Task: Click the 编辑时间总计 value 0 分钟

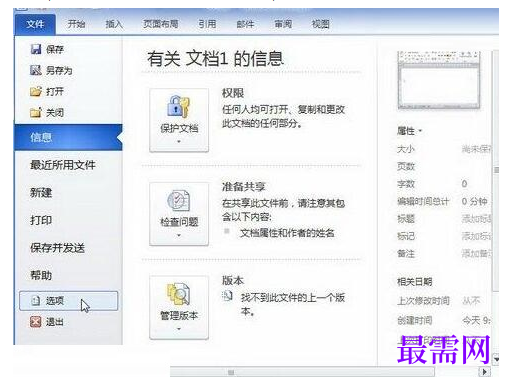Action: click(474, 201)
